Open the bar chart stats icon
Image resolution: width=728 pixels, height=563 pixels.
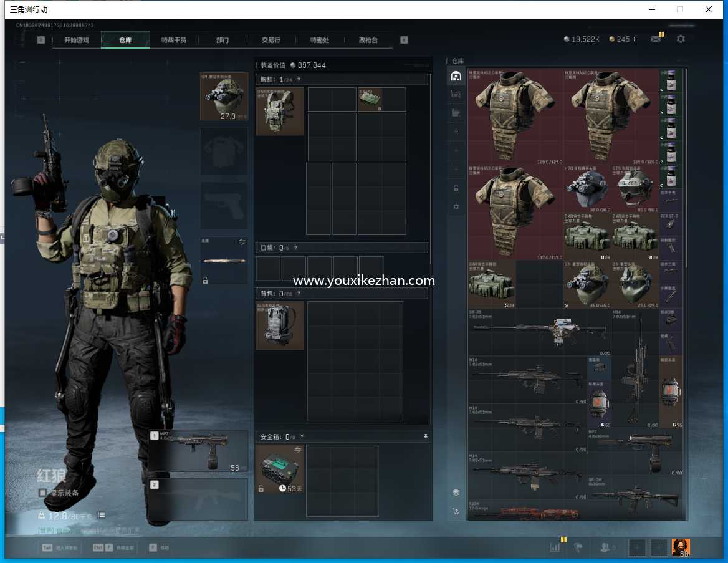click(x=555, y=547)
